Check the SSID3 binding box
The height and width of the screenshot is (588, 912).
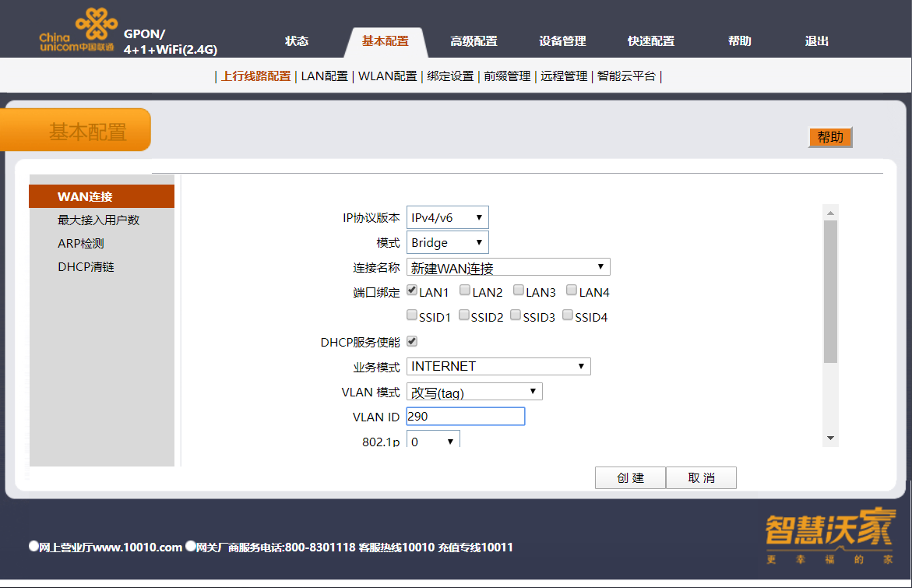point(516,315)
